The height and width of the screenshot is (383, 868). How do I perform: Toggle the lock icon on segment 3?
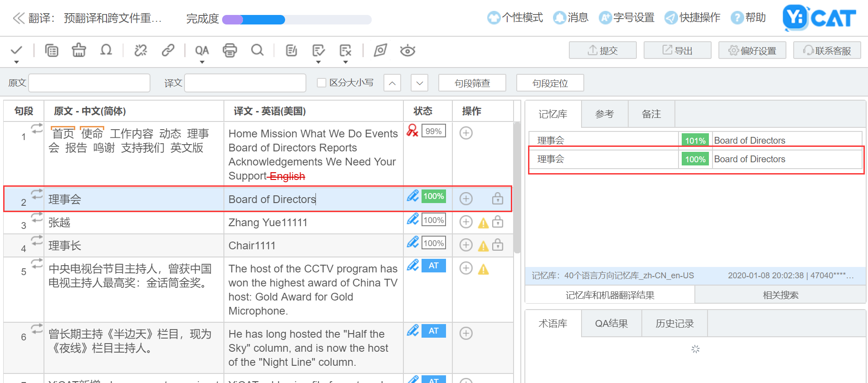point(498,222)
